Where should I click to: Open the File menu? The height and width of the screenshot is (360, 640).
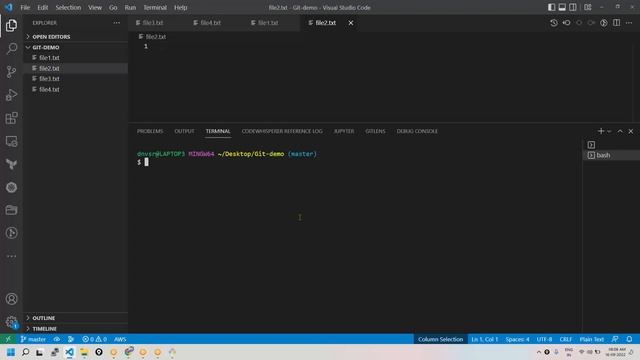coord(25,7)
